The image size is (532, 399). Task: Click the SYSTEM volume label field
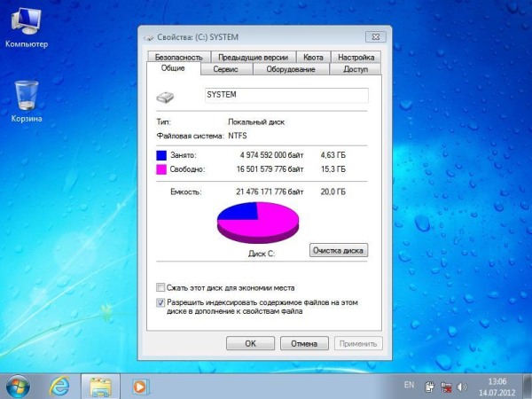coord(284,94)
